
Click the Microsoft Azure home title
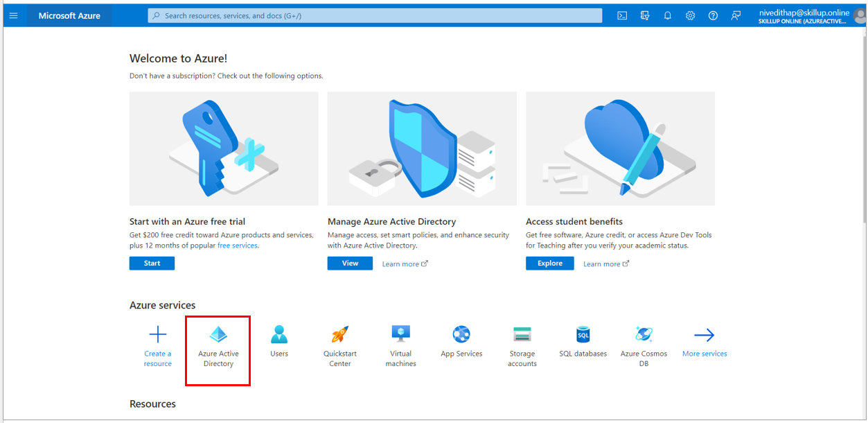(69, 15)
